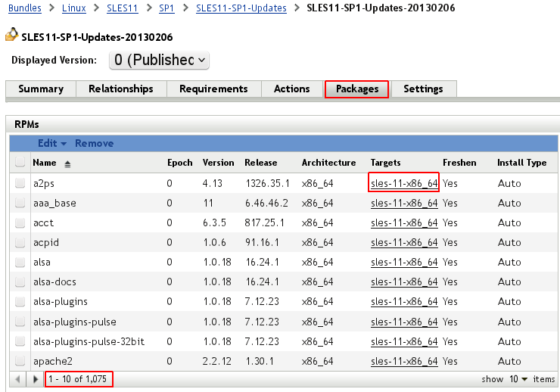
Task: Click the Architecture column header
Action: coord(328,163)
